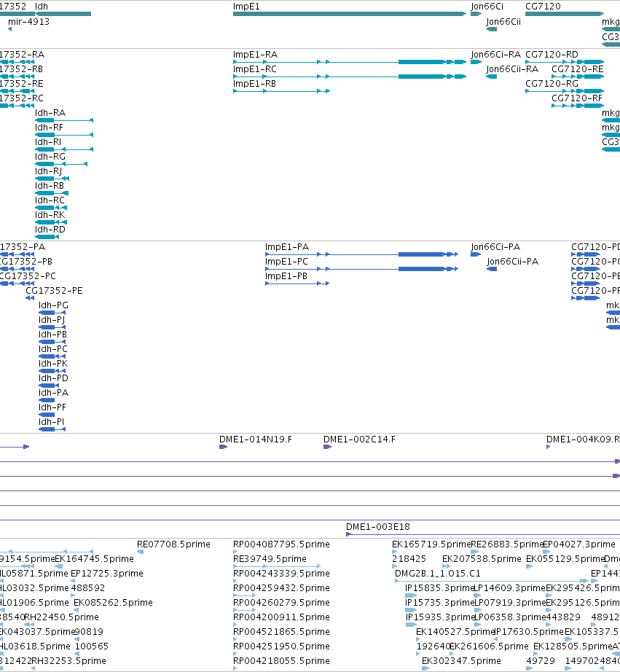Click the RP004218055.5prime EST label
Screen dimensions: 620x672
coord(281,661)
